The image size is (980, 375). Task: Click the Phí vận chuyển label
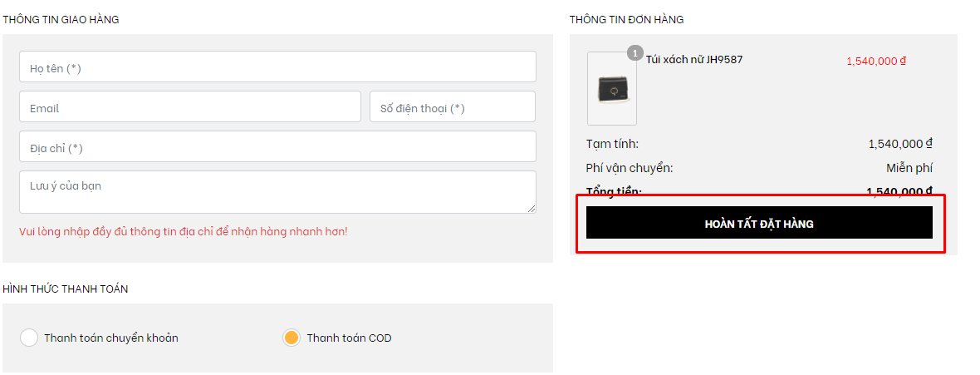tap(630, 169)
